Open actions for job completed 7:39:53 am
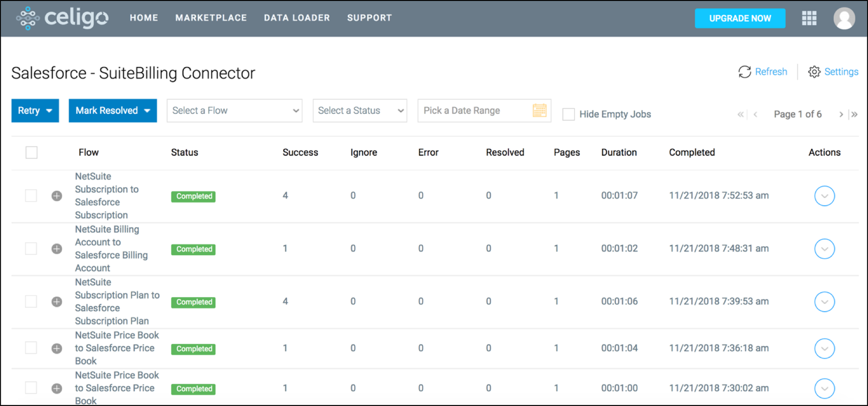The width and height of the screenshot is (868, 406). (824, 301)
